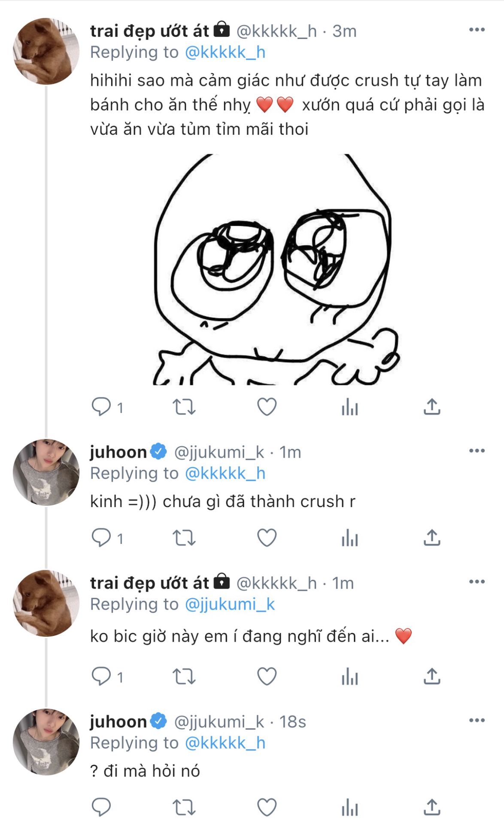
Task: Open juhoon's profile picture in the last tweet
Action: pos(46,742)
